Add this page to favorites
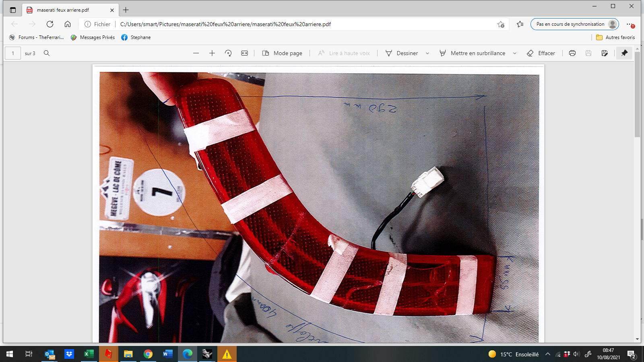This screenshot has width=644, height=362. (x=501, y=24)
